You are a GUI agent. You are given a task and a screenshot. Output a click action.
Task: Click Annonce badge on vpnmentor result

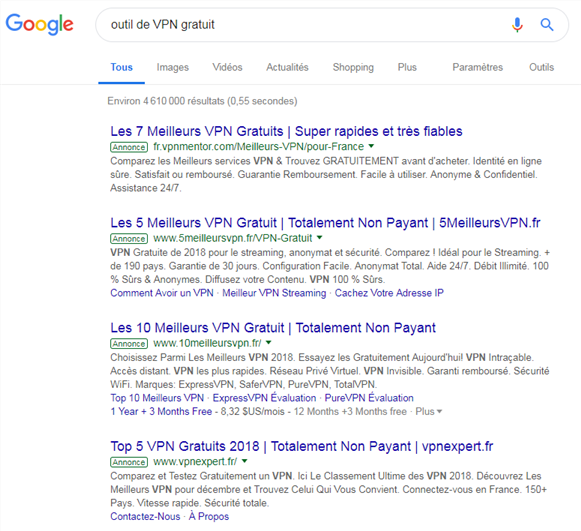[x=129, y=147]
